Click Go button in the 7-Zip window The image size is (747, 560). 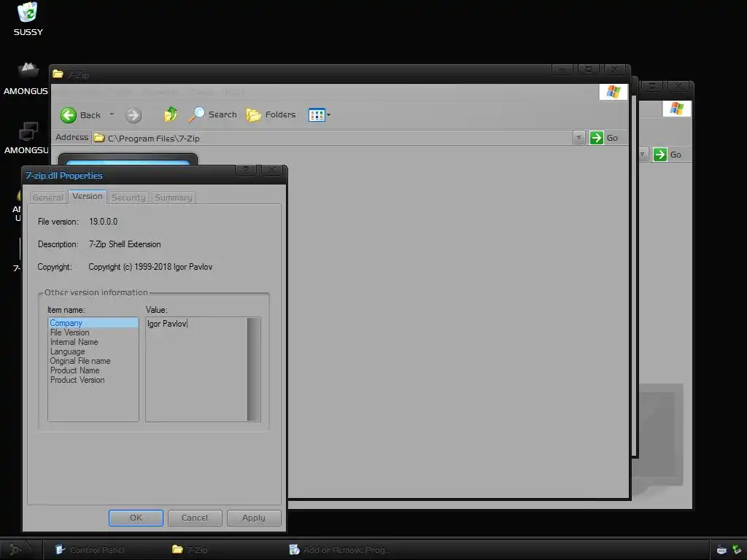click(x=603, y=138)
